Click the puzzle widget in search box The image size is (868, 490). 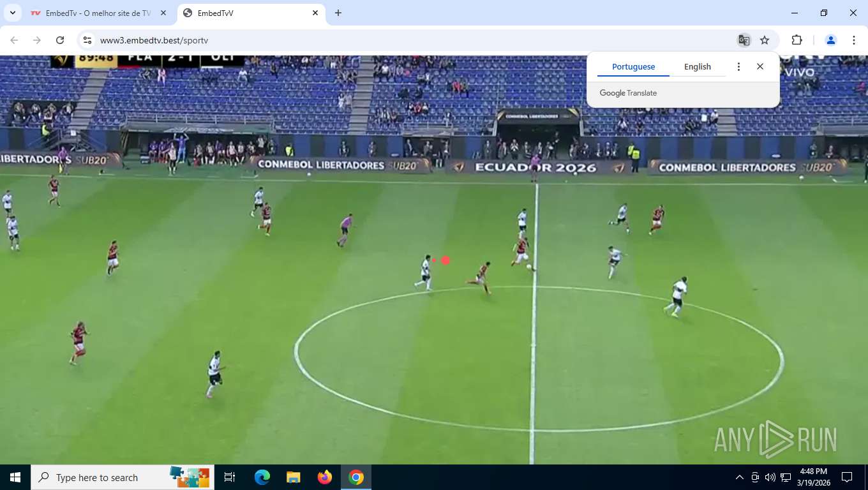click(190, 477)
